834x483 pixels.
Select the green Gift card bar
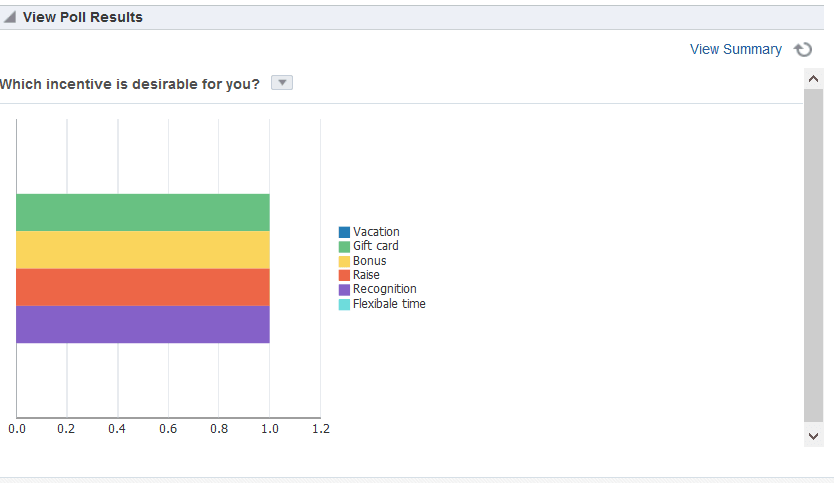click(143, 212)
